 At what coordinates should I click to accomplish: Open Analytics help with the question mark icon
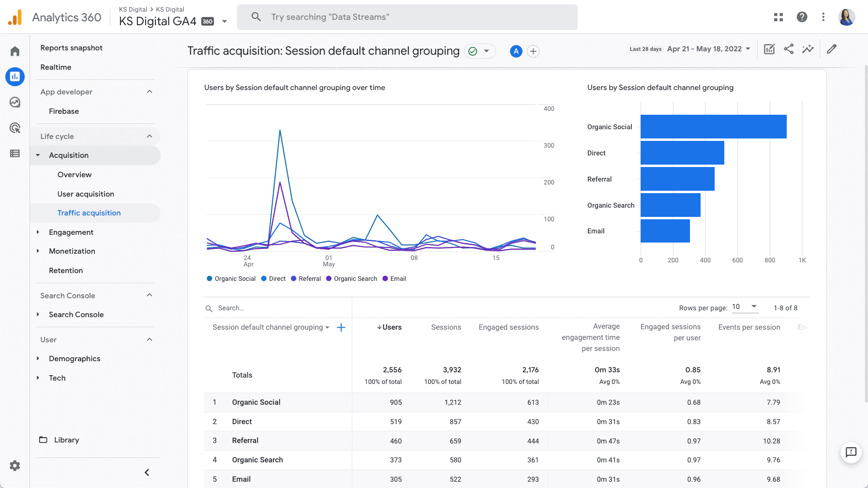[x=802, y=16]
